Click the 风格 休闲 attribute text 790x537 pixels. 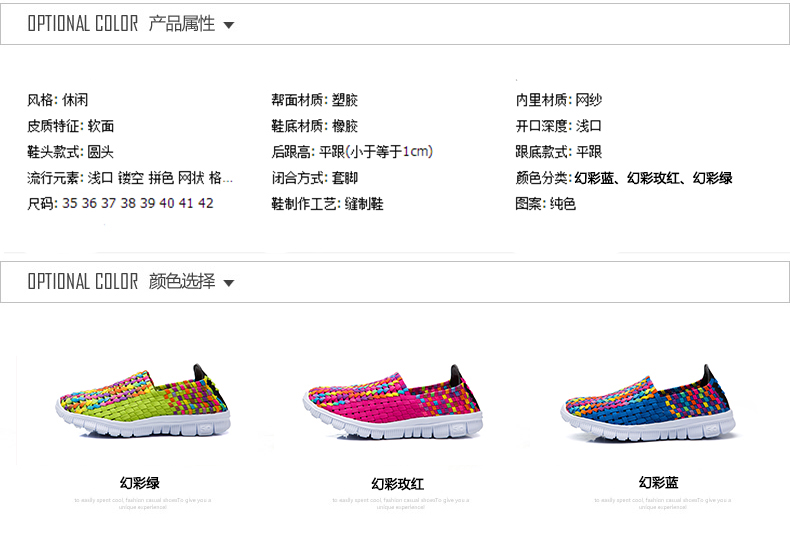(x=58, y=100)
